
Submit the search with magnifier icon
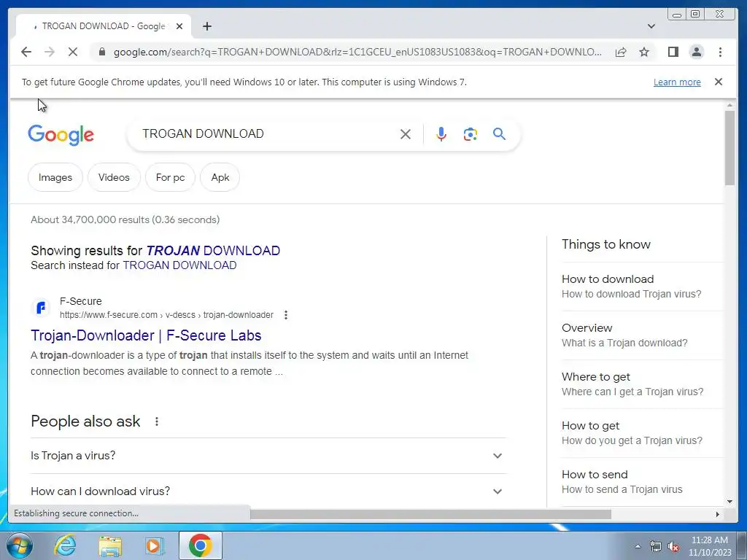click(499, 134)
